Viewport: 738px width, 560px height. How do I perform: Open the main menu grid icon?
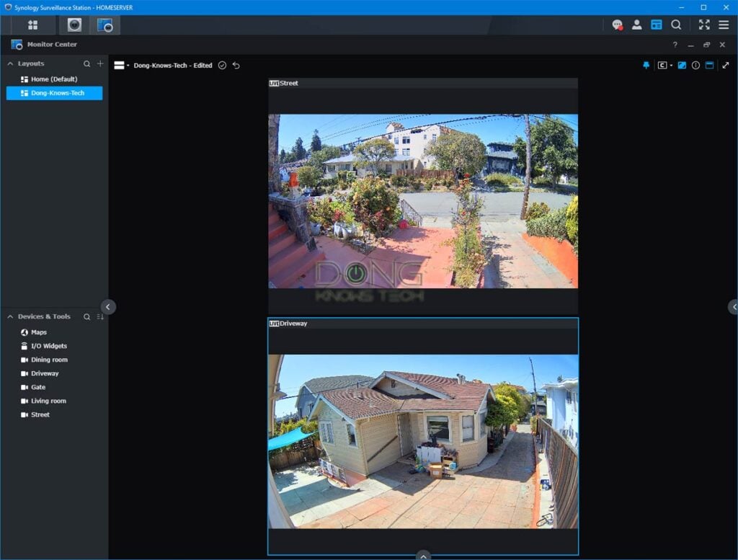32,25
